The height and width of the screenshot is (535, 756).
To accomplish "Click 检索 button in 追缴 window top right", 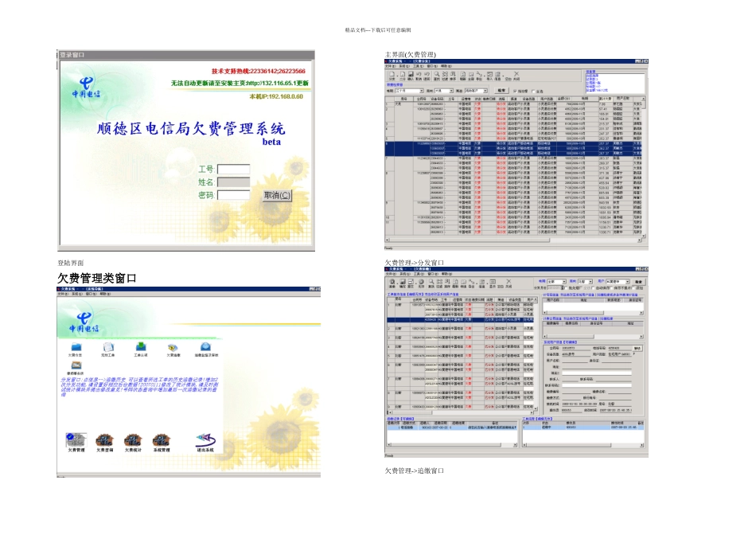I will coord(639,282).
